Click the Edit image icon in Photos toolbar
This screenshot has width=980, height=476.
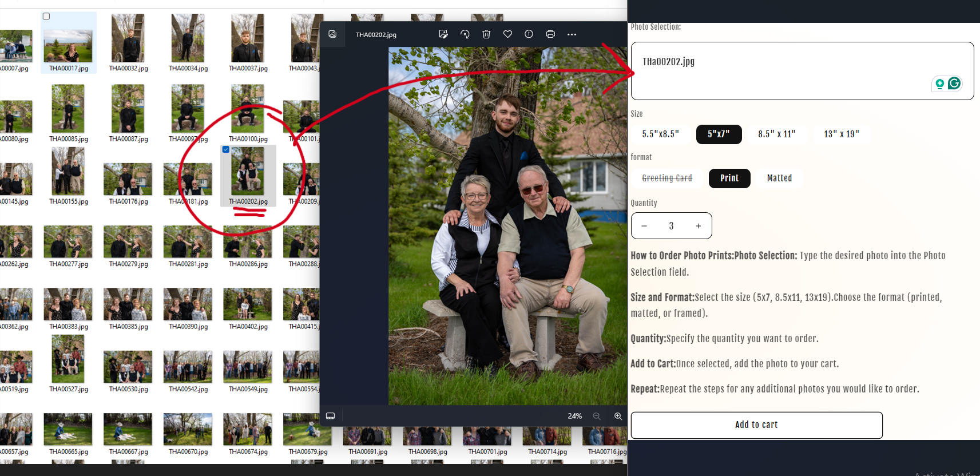click(x=443, y=34)
